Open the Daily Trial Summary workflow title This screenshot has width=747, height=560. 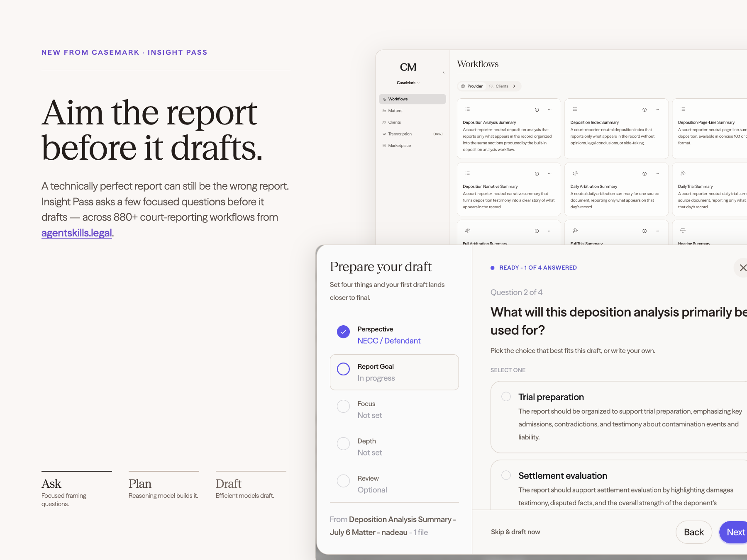pos(695,186)
